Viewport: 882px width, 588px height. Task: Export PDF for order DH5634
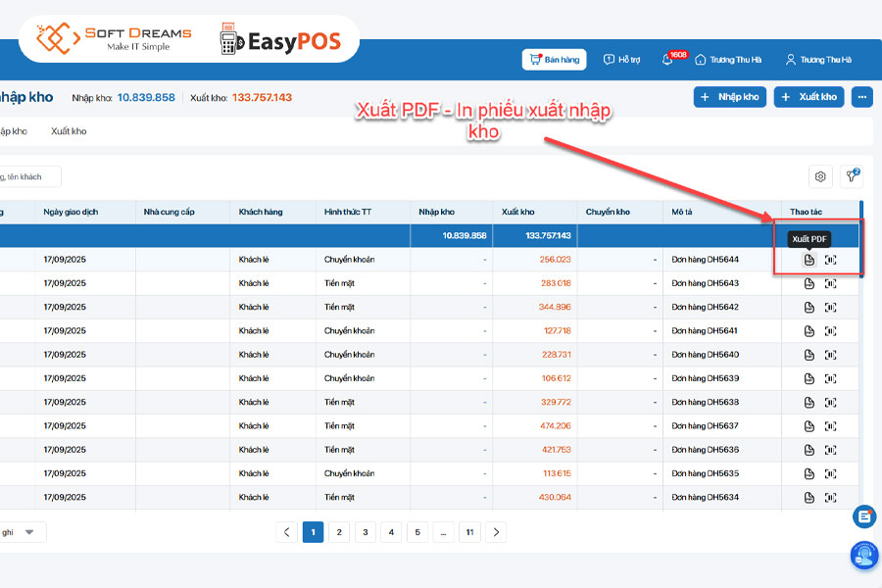point(808,498)
